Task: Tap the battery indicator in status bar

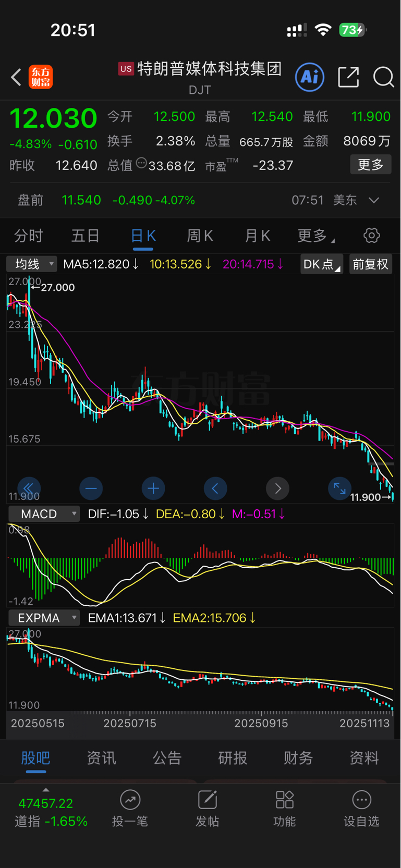Action: pyautogui.click(x=353, y=30)
